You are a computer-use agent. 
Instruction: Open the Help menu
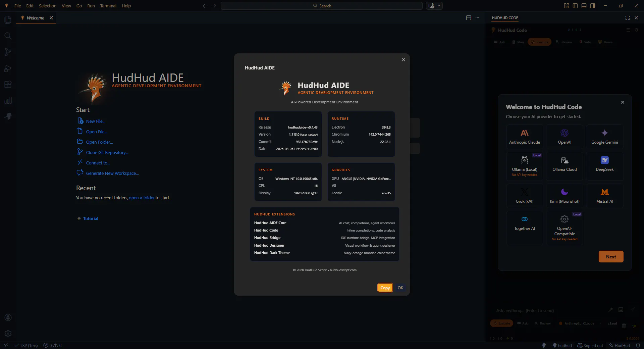[x=126, y=6]
